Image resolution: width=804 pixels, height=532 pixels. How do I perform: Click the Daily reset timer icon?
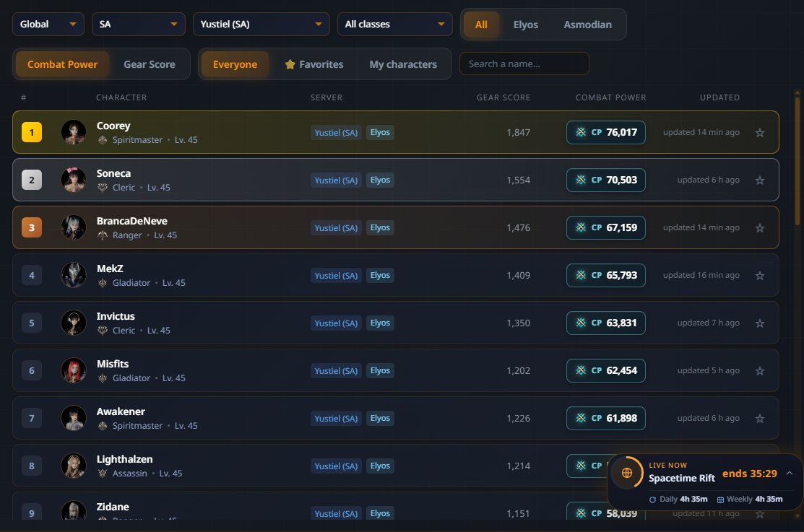click(x=653, y=500)
